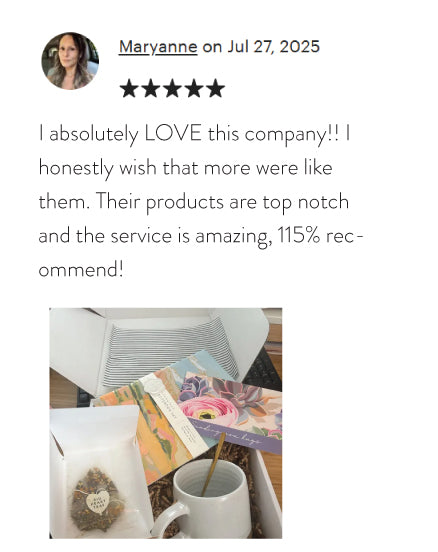This screenshot has height=552, width=438.
Task: Open Maryanne's circular profile avatar
Action: (70, 61)
